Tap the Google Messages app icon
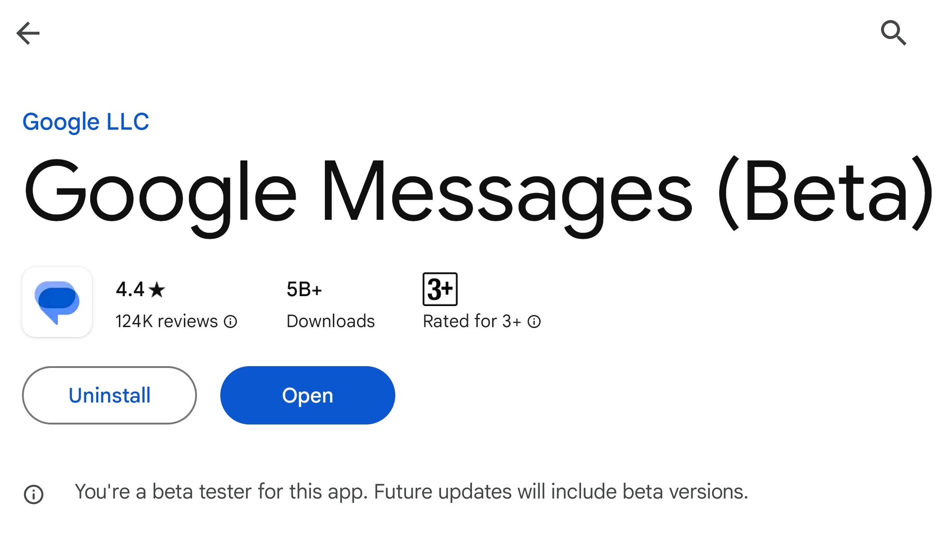Image resolution: width=948 pixels, height=560 pixels. (x=57, y=302)
